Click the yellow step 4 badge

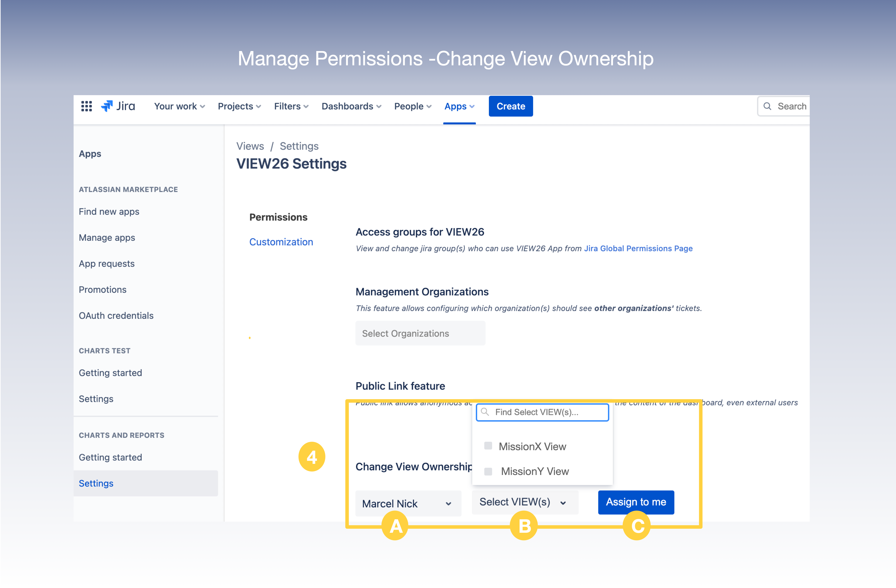click(x=312, y=457)
